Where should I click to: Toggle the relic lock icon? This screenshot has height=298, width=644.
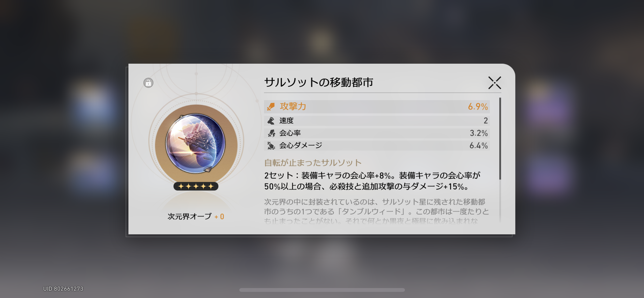coord(148,83)
